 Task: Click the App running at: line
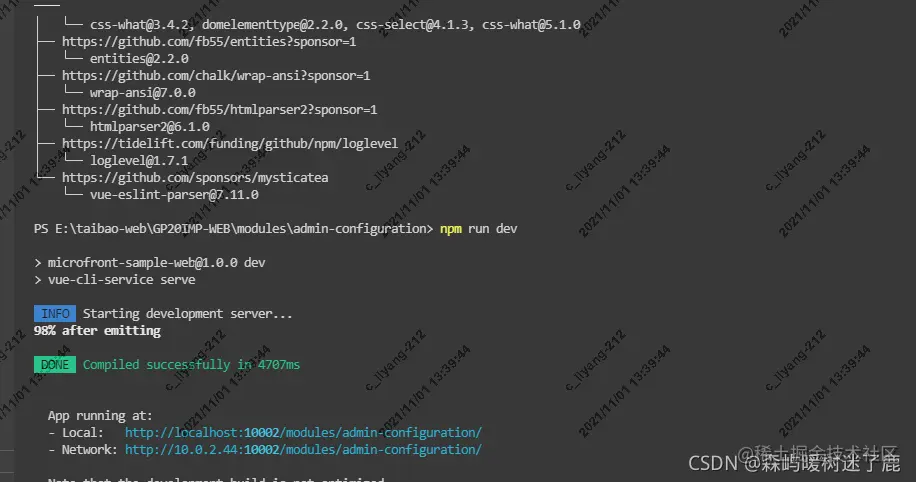click(x=100, y=415)
